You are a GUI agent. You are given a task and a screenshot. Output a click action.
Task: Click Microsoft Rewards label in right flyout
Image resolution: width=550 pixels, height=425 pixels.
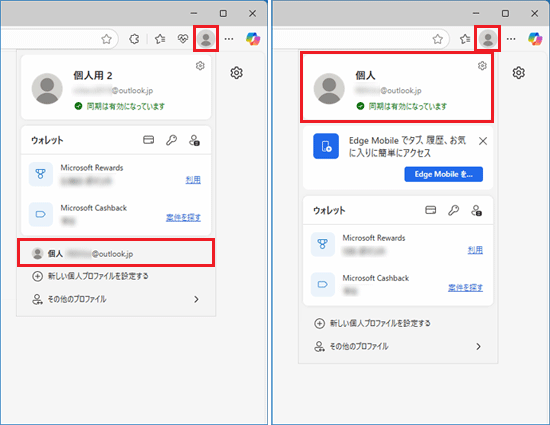[x=374, y=238]
